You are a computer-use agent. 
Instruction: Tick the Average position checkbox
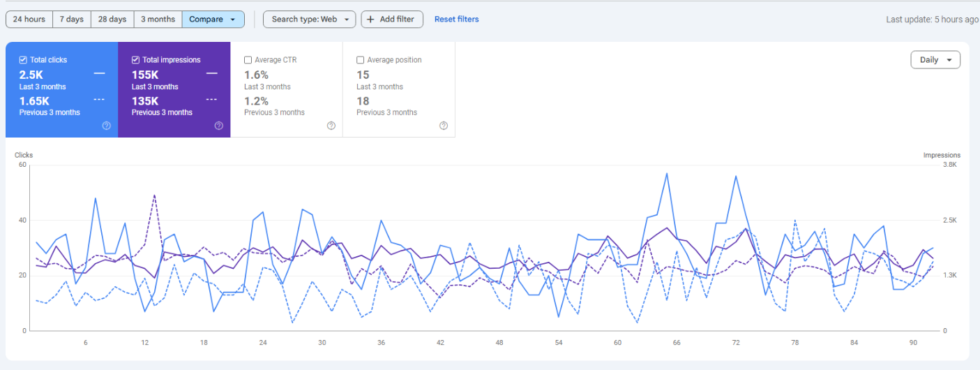click(360, 60)
